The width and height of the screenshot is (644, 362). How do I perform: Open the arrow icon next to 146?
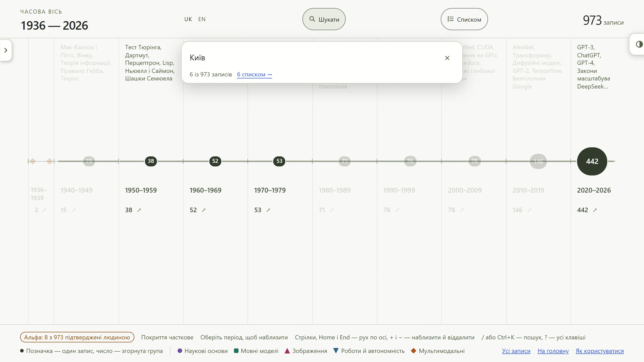click(x=529, y=210)
